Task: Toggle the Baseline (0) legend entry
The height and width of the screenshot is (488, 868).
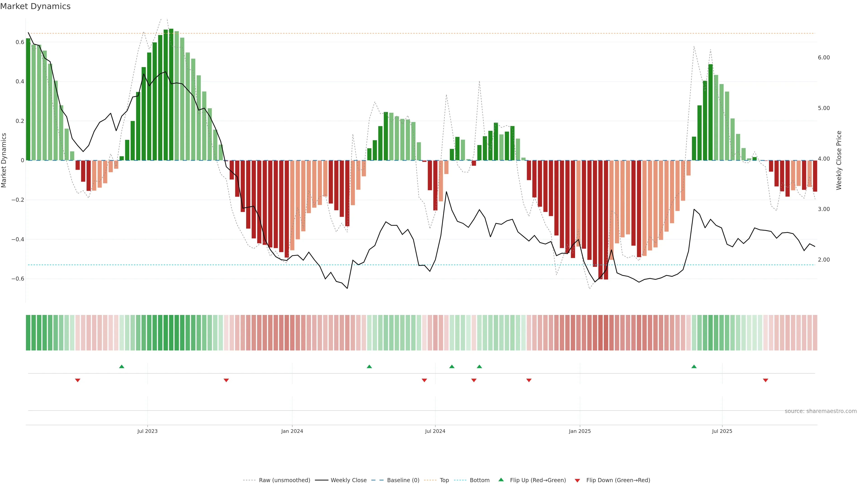Action: pyautogui.click(x=403, y=480)
